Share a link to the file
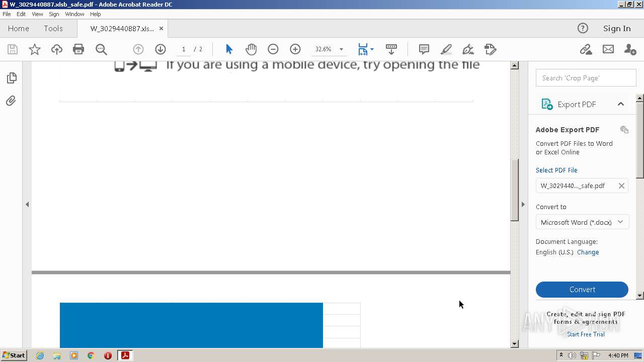Screen dimensions: 644x362 586,49
